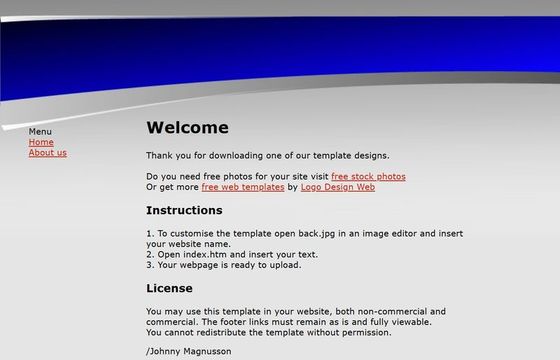Screen dimensions: 560x360
Task: Click the "/Johnny Magnusson" signature text
Action: (189, 351)
